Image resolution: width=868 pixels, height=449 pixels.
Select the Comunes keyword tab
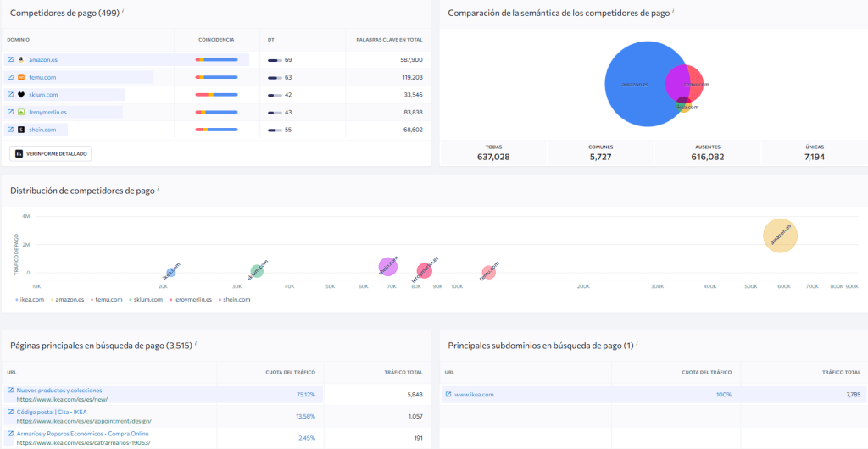tap(601, 152)
